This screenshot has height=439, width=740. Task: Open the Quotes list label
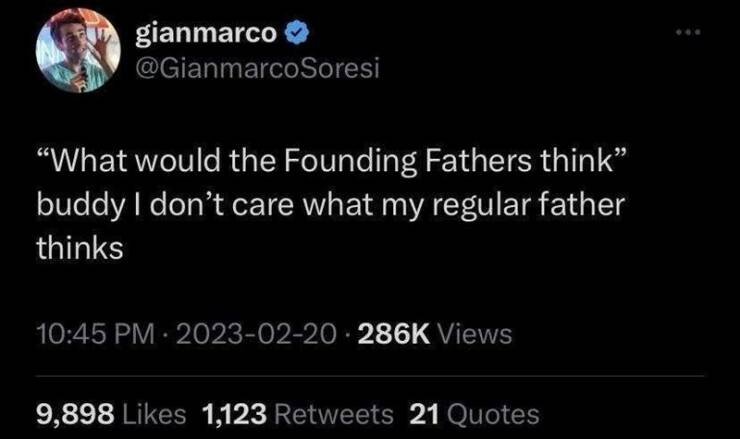pos(490,413)
